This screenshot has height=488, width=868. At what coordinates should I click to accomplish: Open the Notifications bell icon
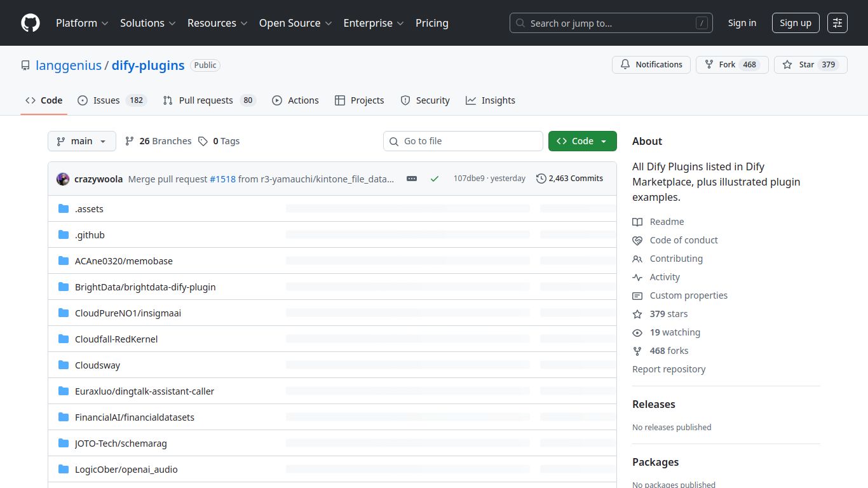625,64
